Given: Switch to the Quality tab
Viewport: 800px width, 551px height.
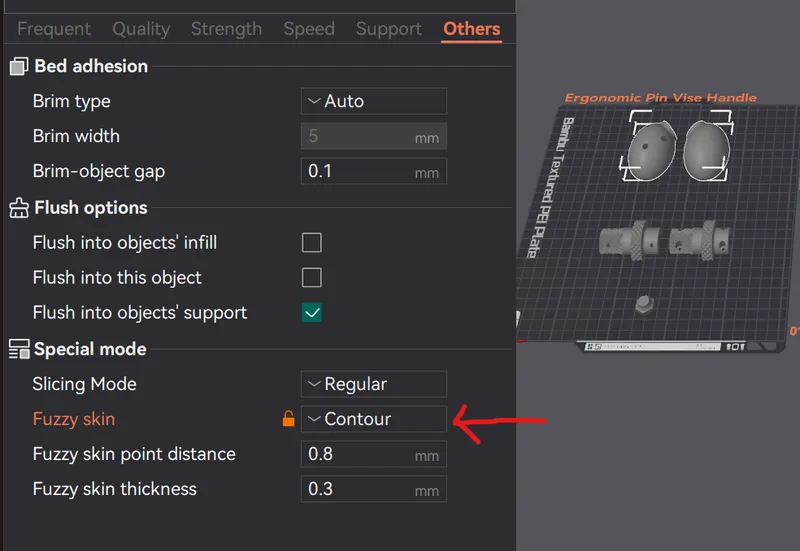Looking at the screenshot, I should click(141, 29).
